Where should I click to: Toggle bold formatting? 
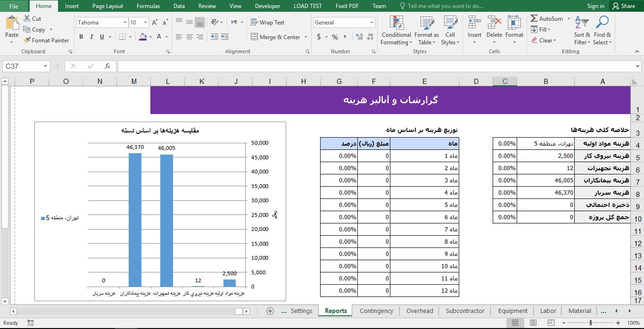pos(81,36)
